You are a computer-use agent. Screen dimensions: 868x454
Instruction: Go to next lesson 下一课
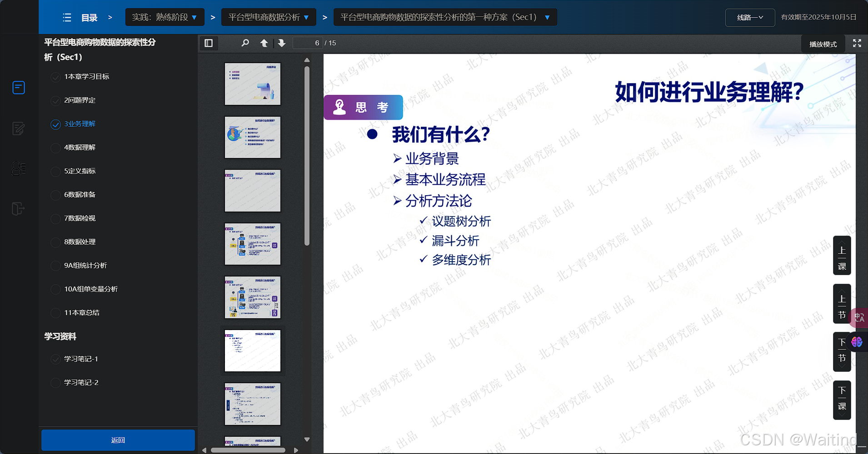(842, 400)
